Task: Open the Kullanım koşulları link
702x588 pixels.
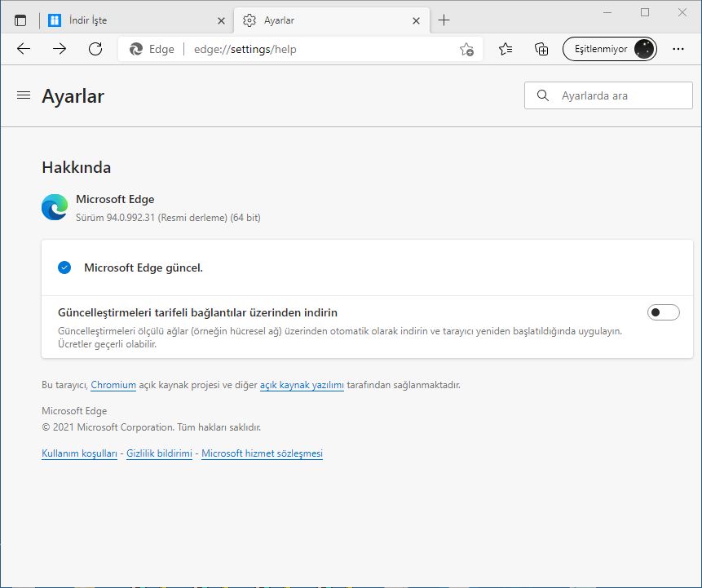Action: (79, 453)
